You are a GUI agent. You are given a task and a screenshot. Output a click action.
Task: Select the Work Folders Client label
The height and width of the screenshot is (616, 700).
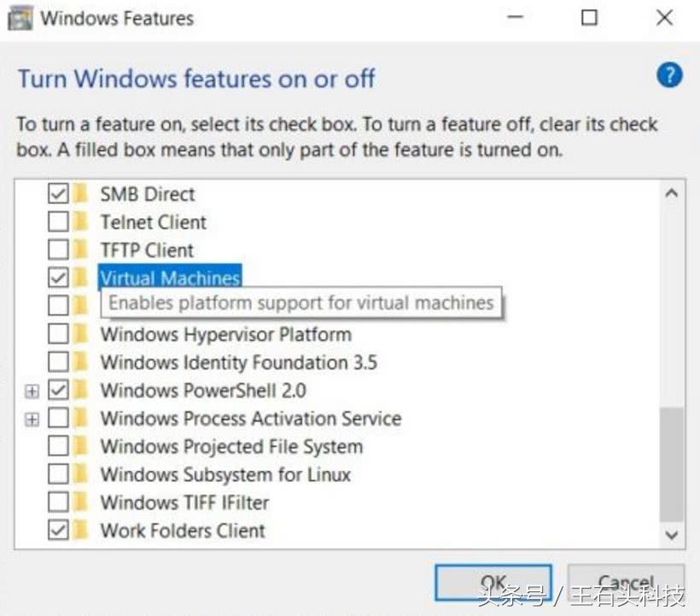tap(183, 531)
